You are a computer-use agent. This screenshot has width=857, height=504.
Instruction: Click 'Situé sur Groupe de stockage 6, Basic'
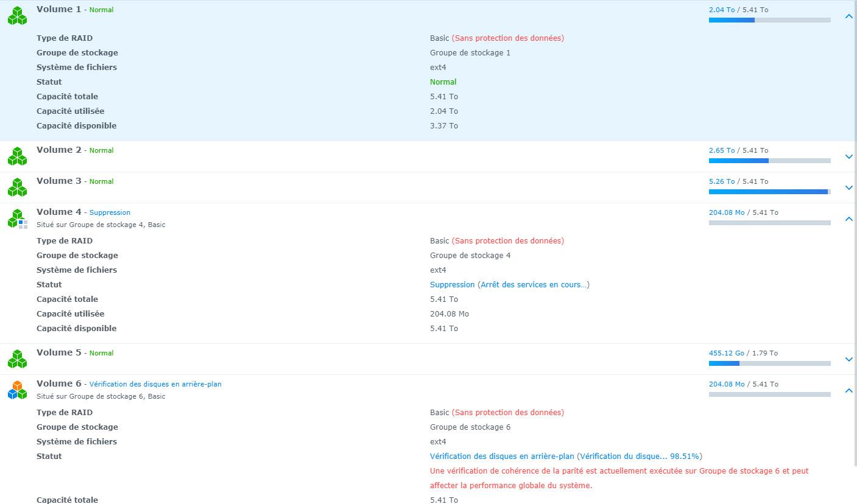(x=101, y=396)
